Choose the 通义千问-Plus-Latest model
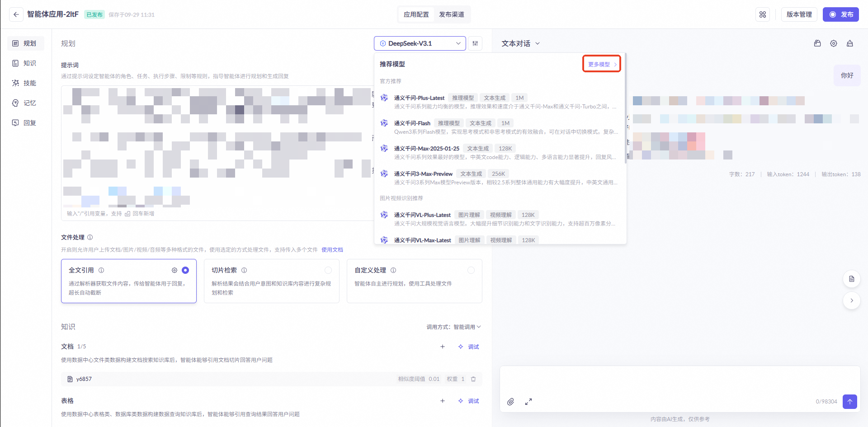 500,102
